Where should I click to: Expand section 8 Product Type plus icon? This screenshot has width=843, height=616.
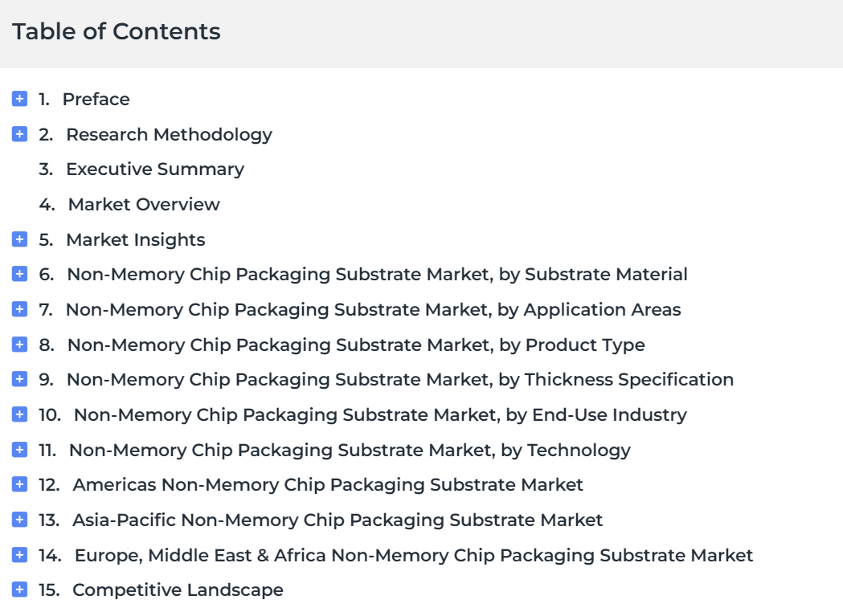[19, 344]
